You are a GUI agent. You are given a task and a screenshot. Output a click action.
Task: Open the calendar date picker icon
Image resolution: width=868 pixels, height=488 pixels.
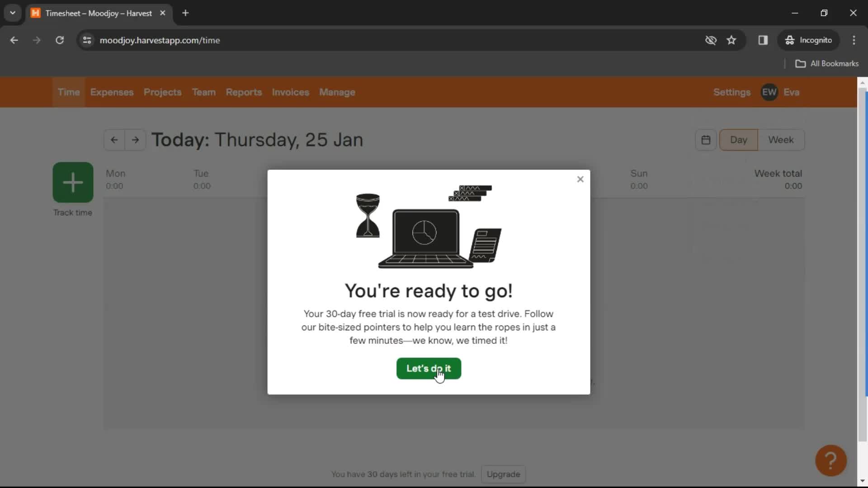[705, 140]
